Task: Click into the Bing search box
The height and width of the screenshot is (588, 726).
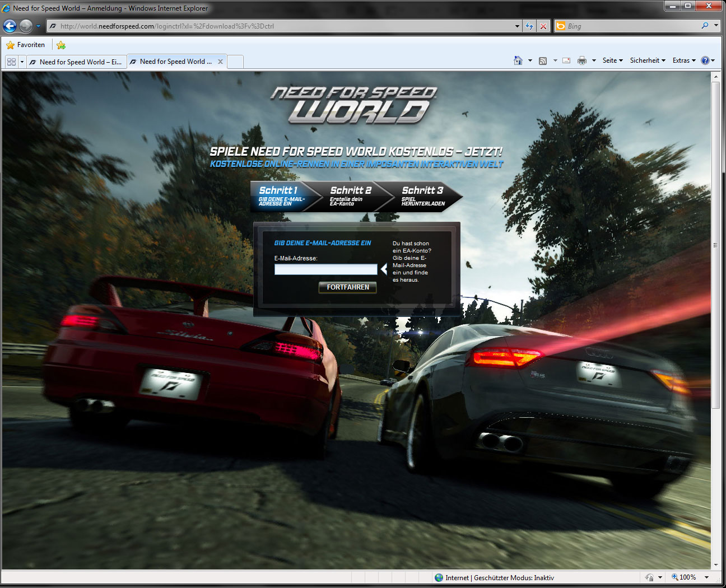Action: (x=632, y=26)
